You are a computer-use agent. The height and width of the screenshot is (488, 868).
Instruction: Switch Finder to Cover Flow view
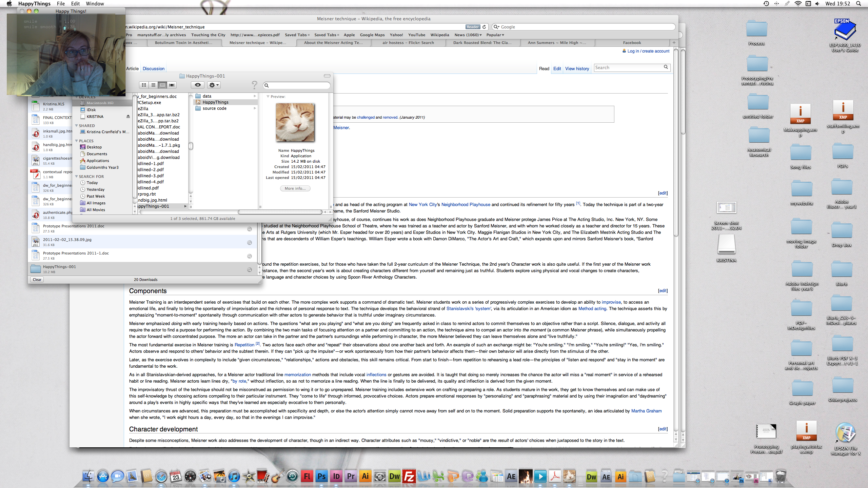coord(172,85)
